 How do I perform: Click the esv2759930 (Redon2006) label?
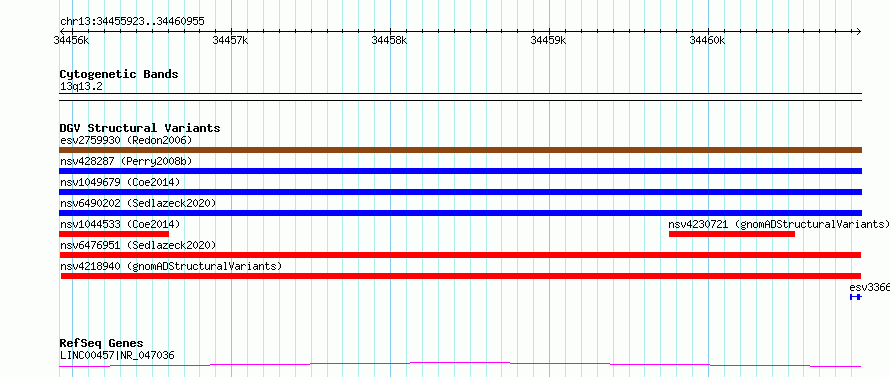pyautogui.click(x=126, y=140)
